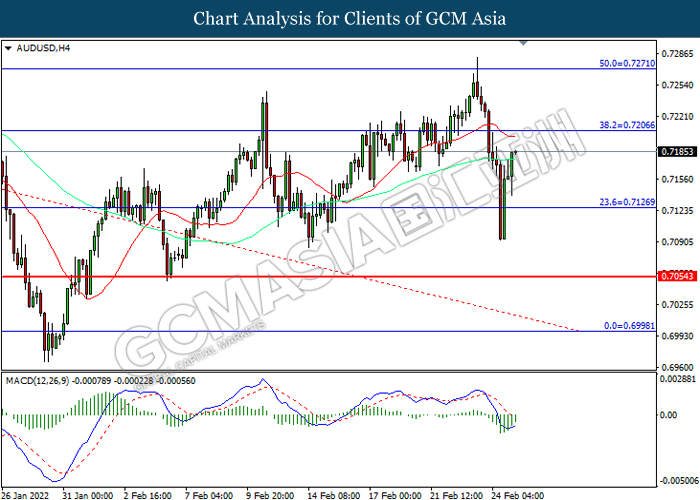The height and width of the screenshot is (500, 700).
Task: Click the MACD(12,26,9) indicator label
Action: (38, 381)
